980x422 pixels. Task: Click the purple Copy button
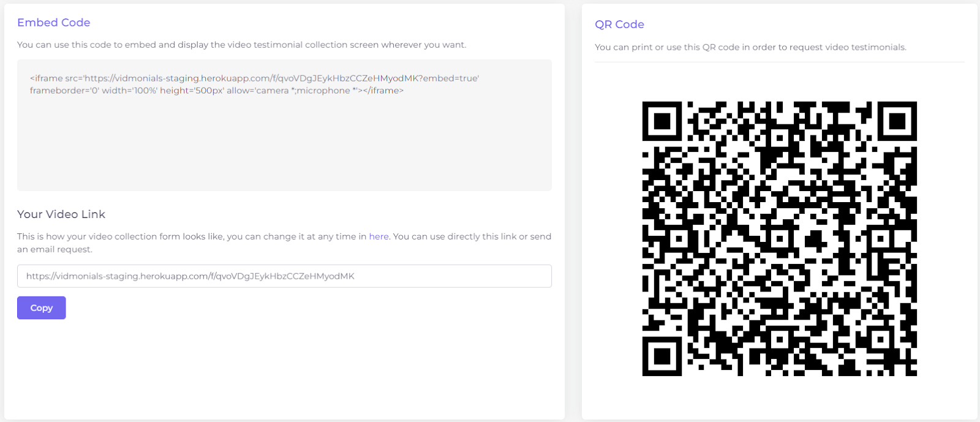point(41,307)
